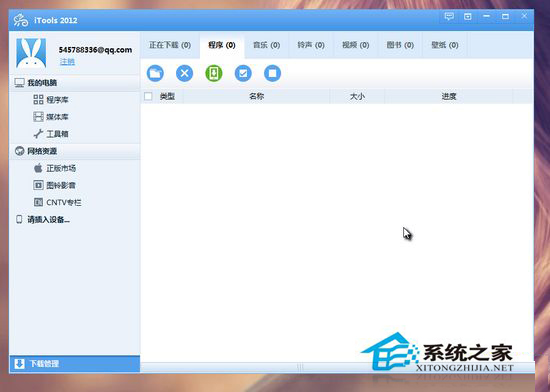Click the title bar dropdown menu icon
The height and width of the screenshot is (392, 550).
[x=468, y=16]
